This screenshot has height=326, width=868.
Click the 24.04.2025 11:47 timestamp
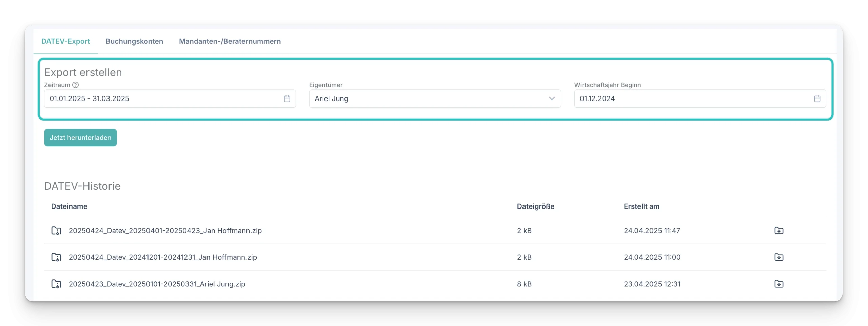(x=652, y=231)
